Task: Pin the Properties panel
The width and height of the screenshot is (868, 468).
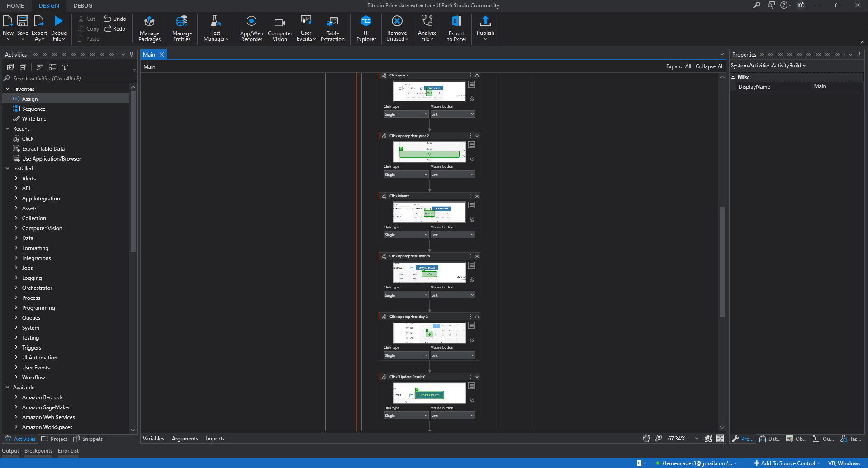Action: 859,54
